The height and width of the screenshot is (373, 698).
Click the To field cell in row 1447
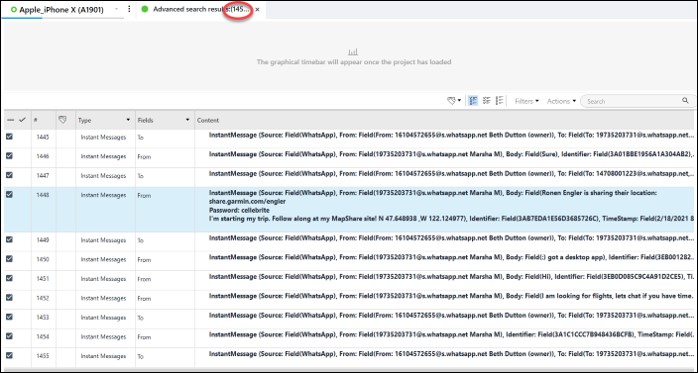click(141, 176)
